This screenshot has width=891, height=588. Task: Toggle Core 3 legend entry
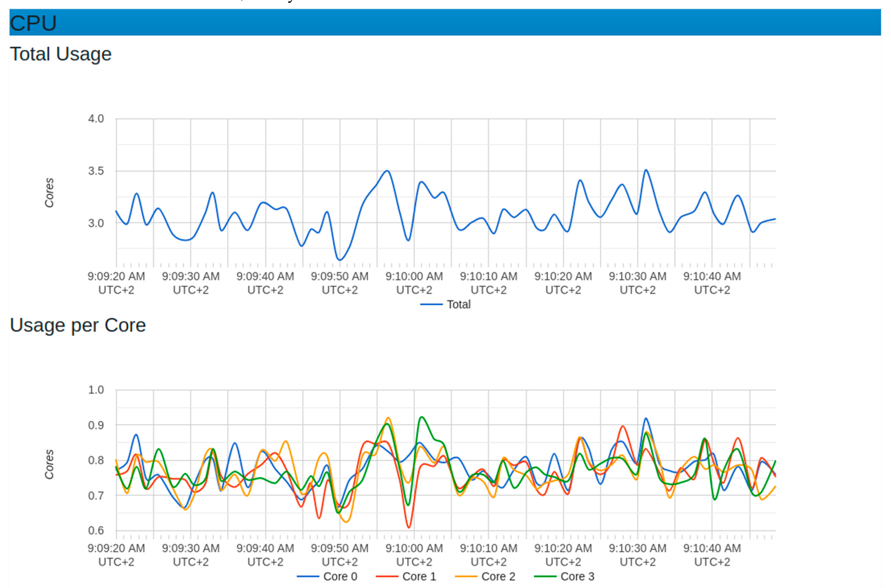tap(577, 576)
